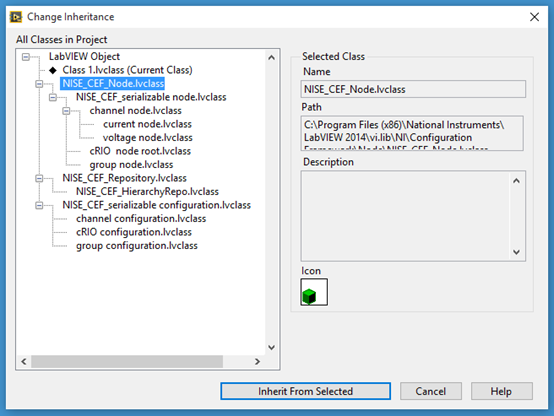Click Description box scroll down arrow
The width and height of the screenshot is (554, 416).
pos(517,252)
